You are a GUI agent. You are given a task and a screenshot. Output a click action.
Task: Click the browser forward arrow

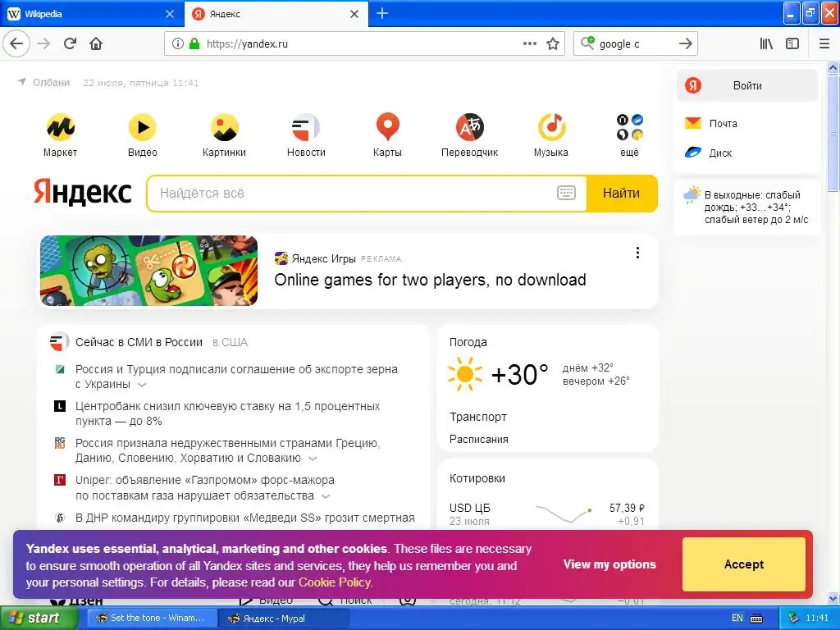(x=43, y=44)
